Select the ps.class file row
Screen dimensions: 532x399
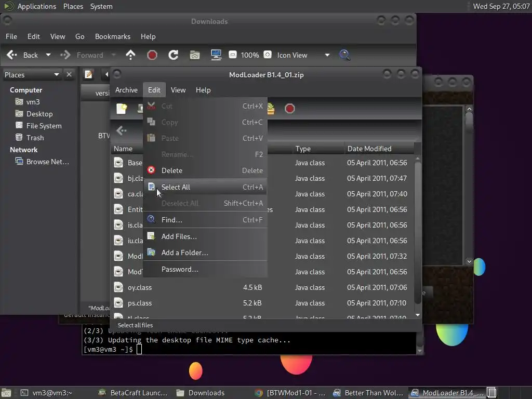(262, 303)
